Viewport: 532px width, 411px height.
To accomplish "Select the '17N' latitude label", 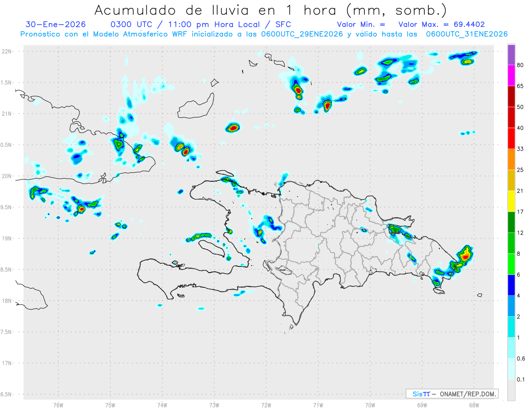I will pyautogui.click(x=6, y=363).
